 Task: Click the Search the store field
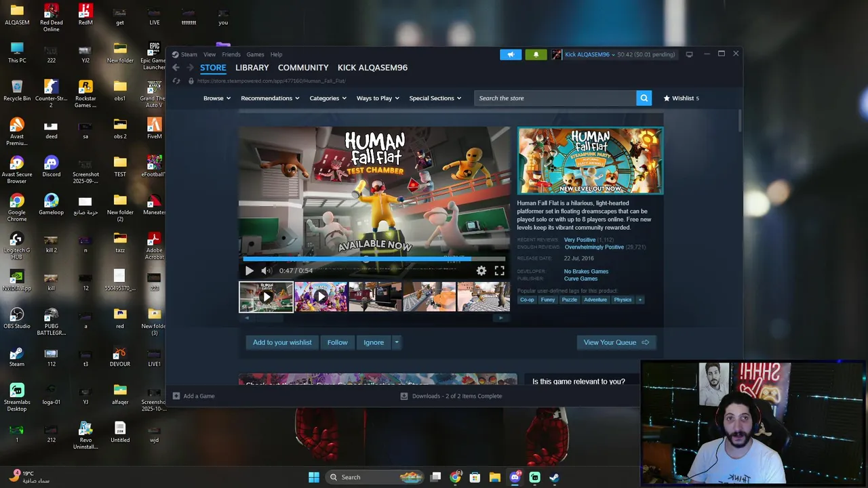pos(555,98)
